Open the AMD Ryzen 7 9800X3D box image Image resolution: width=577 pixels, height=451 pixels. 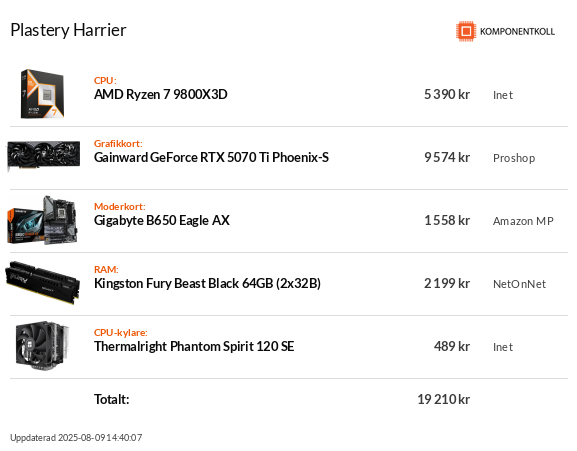coord(42,94)
